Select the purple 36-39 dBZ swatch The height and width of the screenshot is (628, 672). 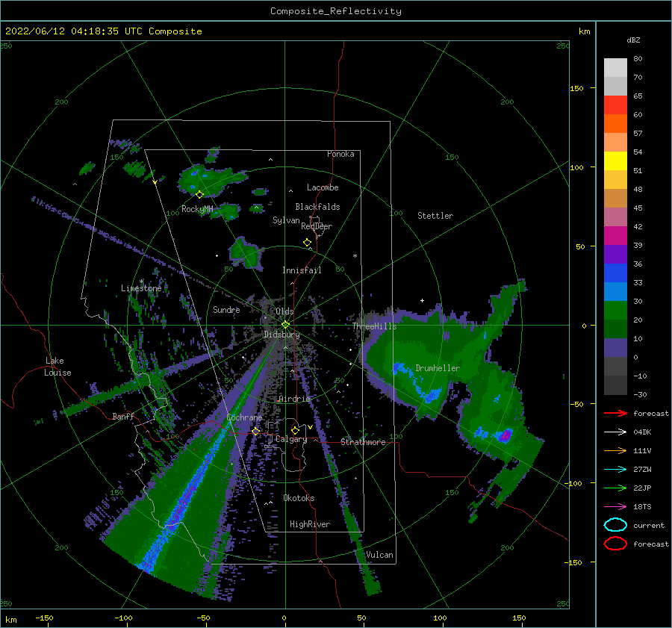[615, 254]
